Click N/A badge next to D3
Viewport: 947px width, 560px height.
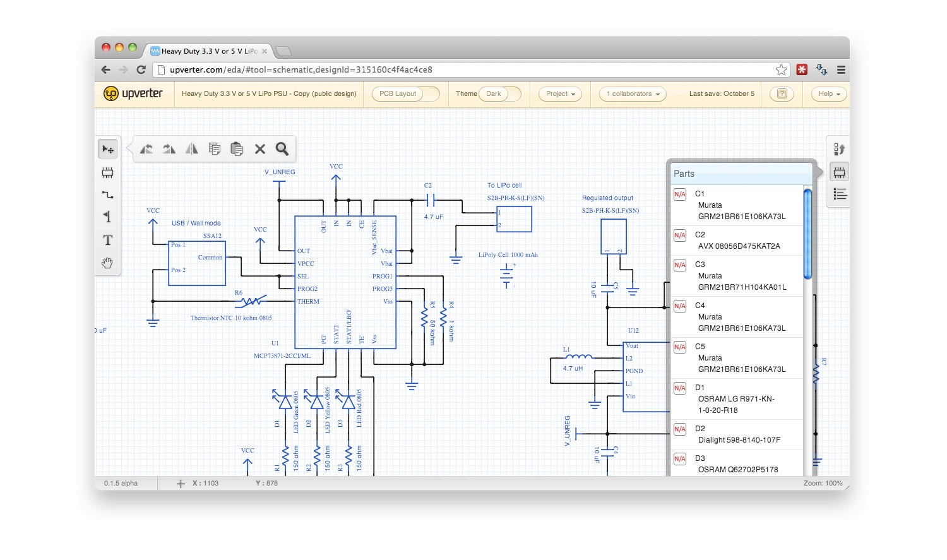pos(680,459)
